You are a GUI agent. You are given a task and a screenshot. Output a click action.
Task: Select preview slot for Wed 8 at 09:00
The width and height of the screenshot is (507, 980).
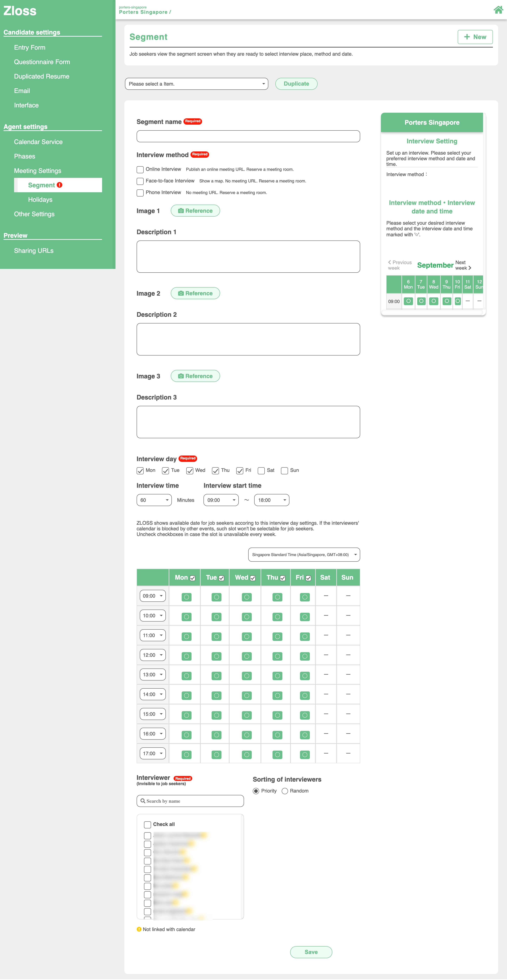[x=434, y=301]
